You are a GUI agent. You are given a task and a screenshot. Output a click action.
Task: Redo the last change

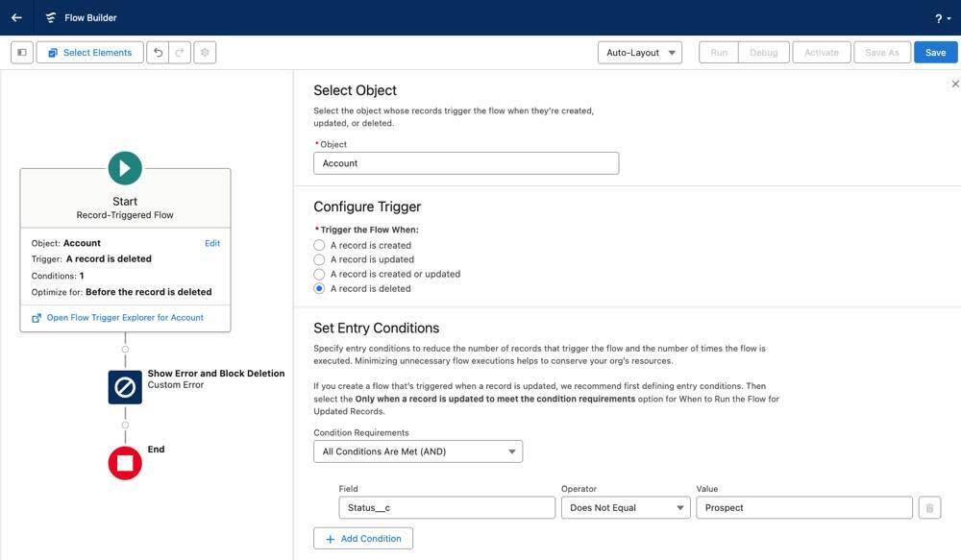pyautogui.click(x=180, y=53)
